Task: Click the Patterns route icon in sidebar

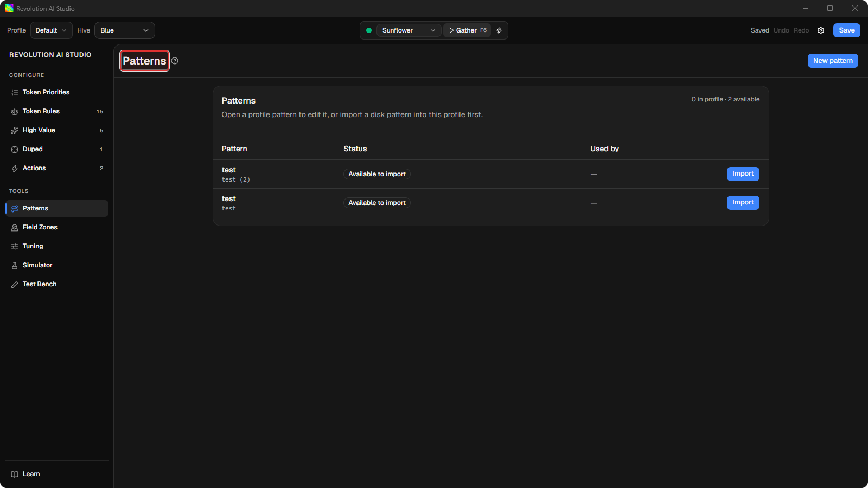Action: [x=15, y=209]
